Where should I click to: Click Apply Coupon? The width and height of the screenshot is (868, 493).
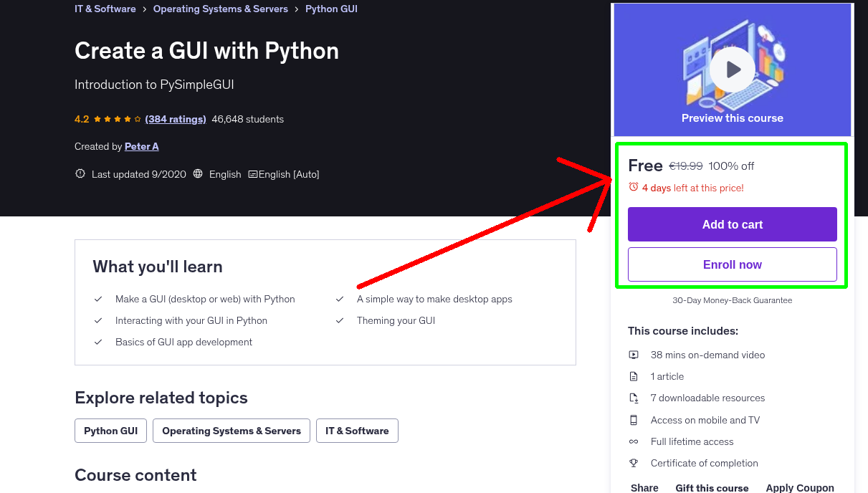tap(800, 487)
